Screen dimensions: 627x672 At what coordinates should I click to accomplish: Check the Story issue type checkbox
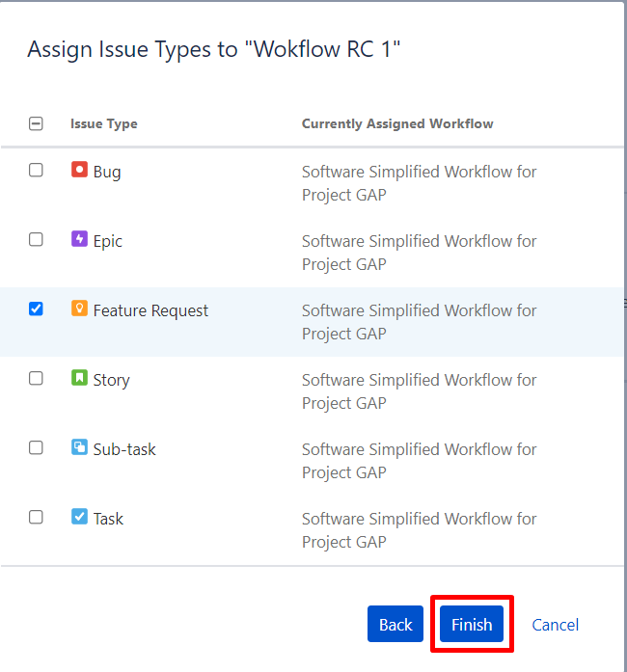(x=36, y=378)
